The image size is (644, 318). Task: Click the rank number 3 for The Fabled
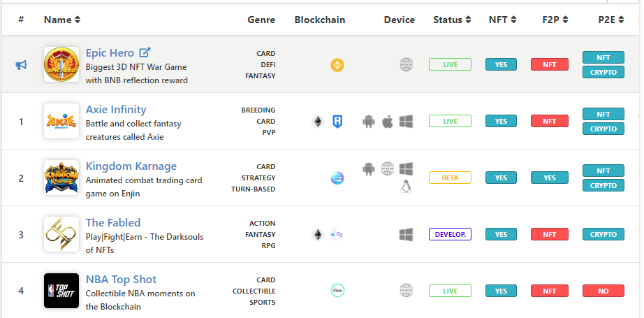21,235
